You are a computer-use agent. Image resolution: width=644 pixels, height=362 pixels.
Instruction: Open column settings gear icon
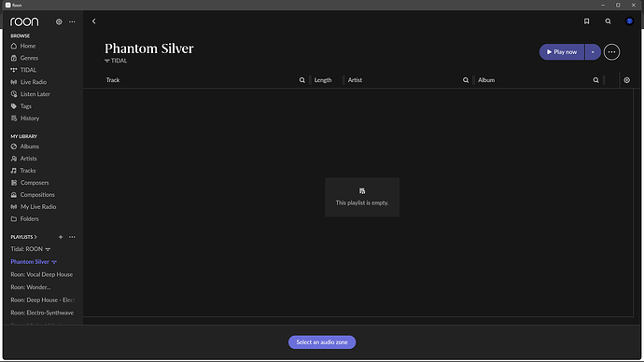(x=627, y=80)
